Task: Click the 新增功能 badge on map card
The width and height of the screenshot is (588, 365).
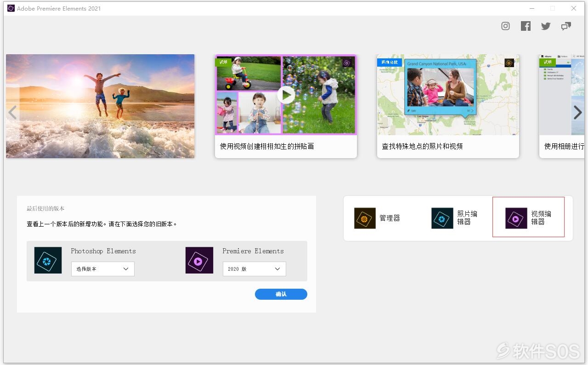Action: tap(390, 62)
